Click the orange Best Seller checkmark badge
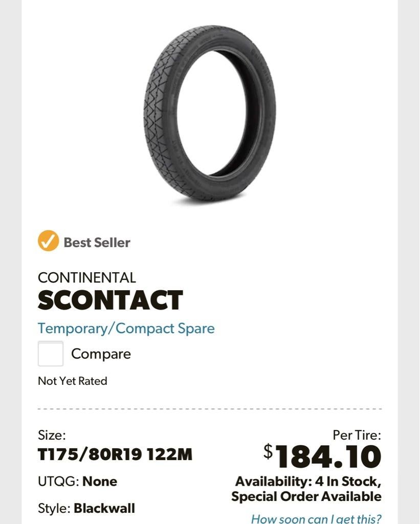420x524 pixels. 49,242
